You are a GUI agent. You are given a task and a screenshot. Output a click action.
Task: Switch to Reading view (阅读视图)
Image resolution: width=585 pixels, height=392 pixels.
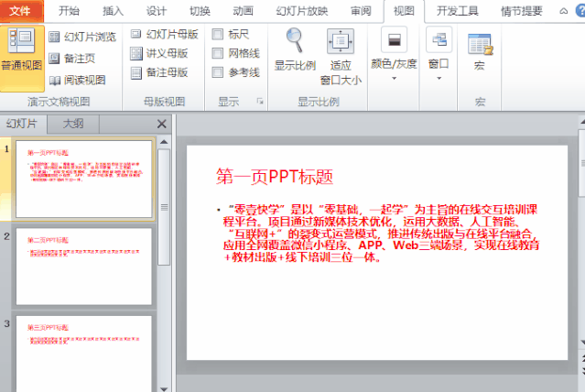[x=77, y=80]
